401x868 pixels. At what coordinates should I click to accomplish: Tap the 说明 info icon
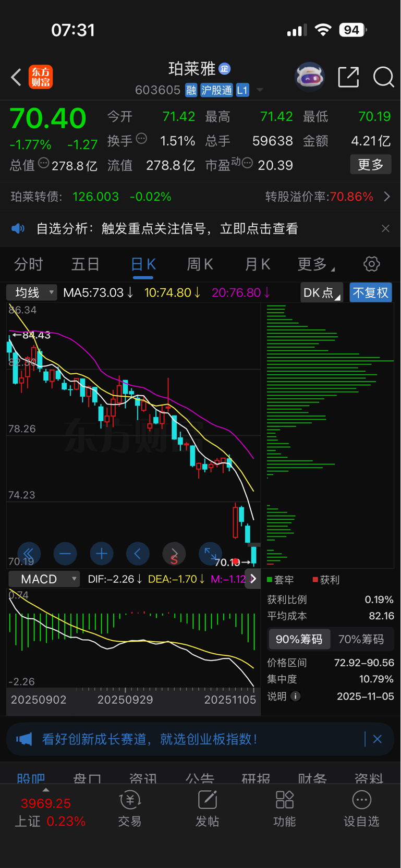click(x=295, y=696)
